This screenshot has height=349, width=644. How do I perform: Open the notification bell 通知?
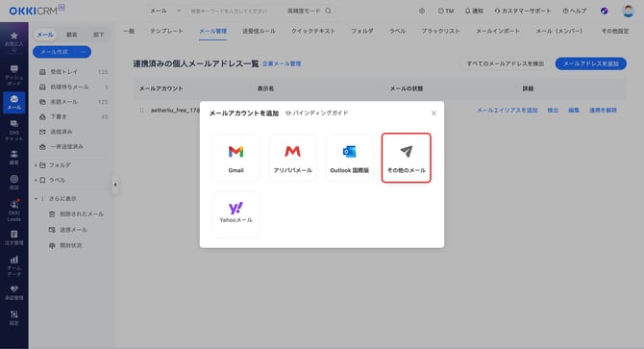click(474, 11)
